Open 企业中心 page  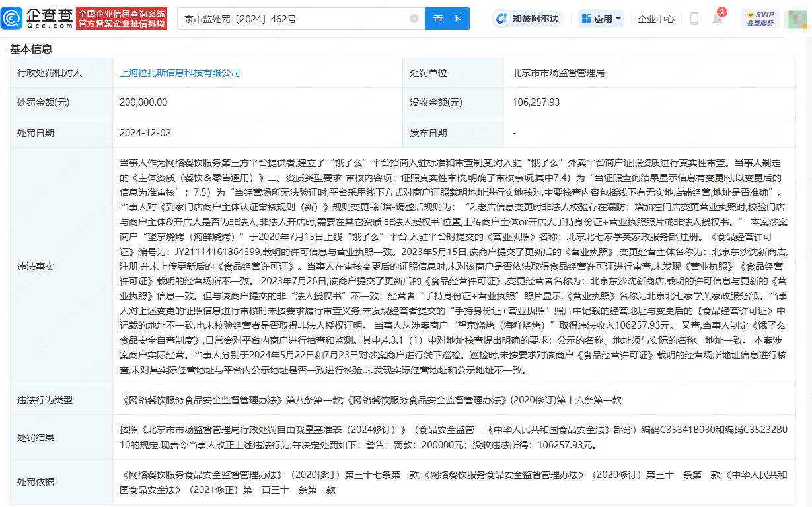pos(655,19)
